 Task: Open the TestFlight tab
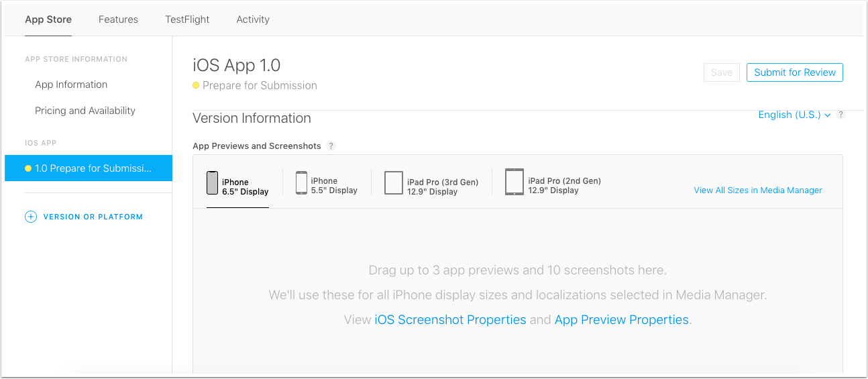click(187, 19)
